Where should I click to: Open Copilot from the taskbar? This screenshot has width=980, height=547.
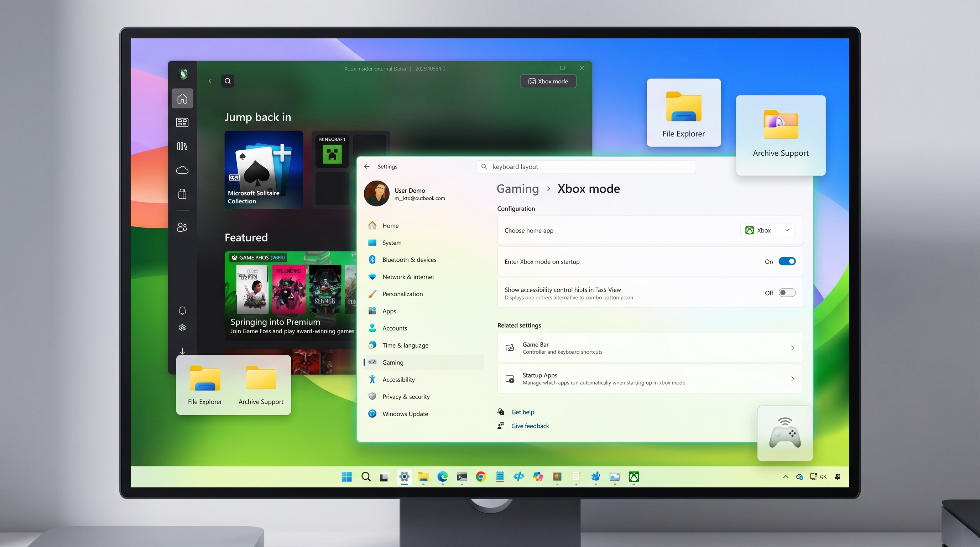pos(538,476)
